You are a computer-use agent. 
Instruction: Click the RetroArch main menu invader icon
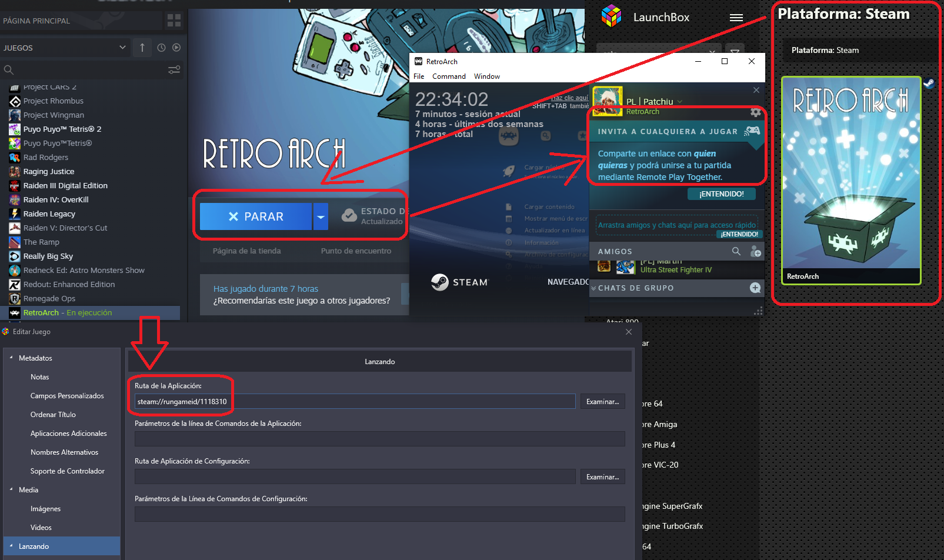coord(508,136)
